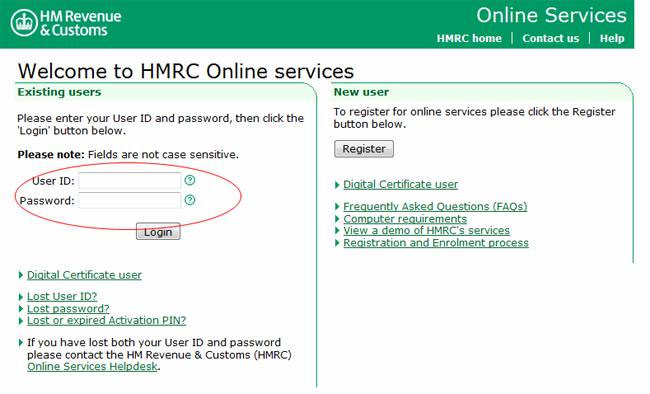Focus the User ID input field
Image resolution: width=650 pixels, height=394 pixels.
click(130, 180)
